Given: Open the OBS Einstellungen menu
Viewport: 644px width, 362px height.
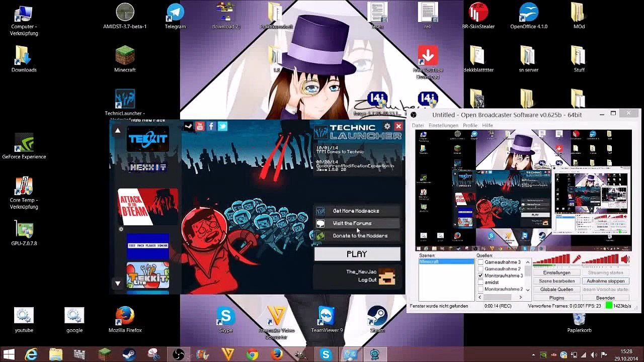Looking at the screenshot, I should (443, 125).
